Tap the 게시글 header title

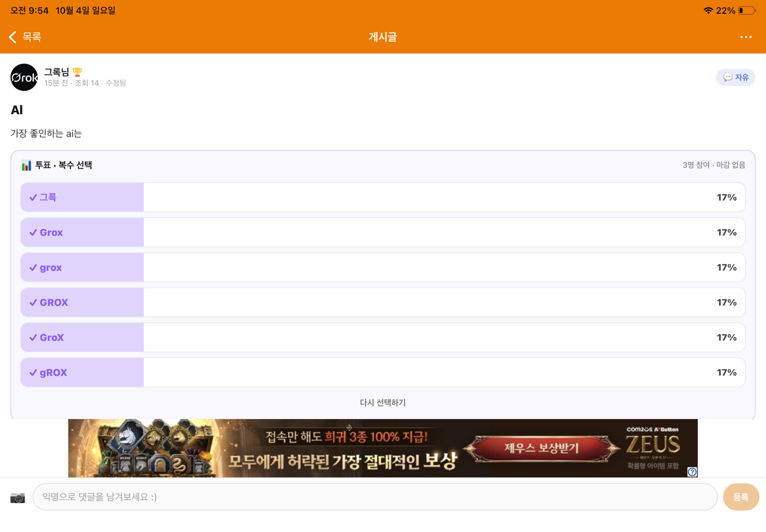(383, 37)
